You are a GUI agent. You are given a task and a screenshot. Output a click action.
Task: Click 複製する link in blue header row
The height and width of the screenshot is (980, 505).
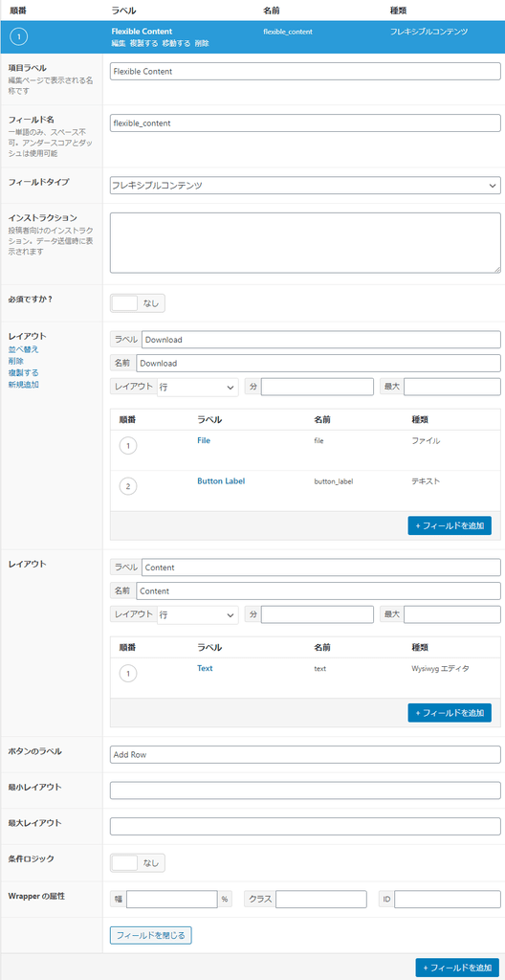coord(143,43)
